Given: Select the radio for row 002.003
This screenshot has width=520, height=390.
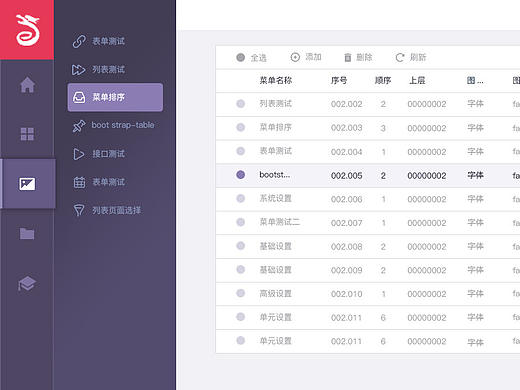Looking at the screenshot, I should pyautogui.click(x=240, y=127).
